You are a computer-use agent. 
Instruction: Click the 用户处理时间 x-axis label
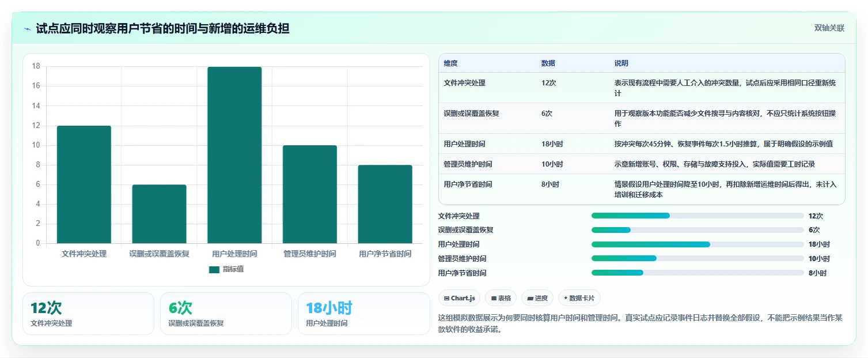click(x=234, y=254)
